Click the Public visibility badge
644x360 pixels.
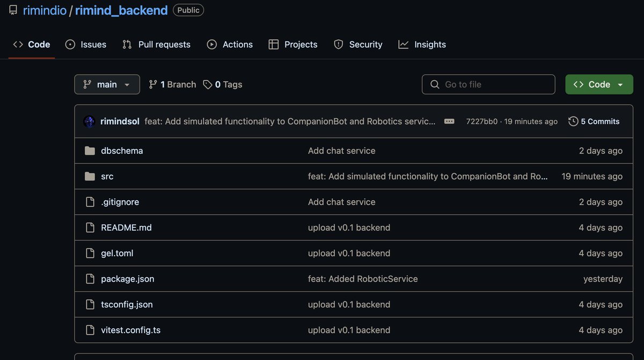click(188, 10)
